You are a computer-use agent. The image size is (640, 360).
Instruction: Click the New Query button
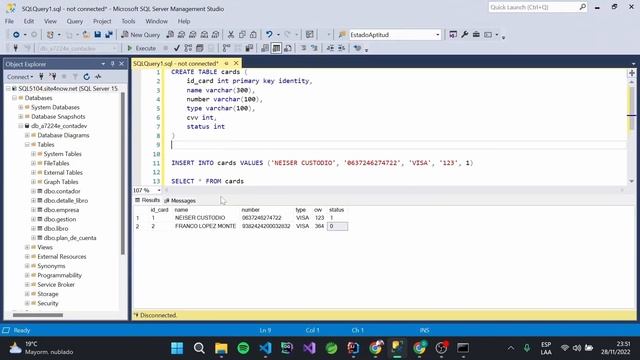(x=141, y=35)
